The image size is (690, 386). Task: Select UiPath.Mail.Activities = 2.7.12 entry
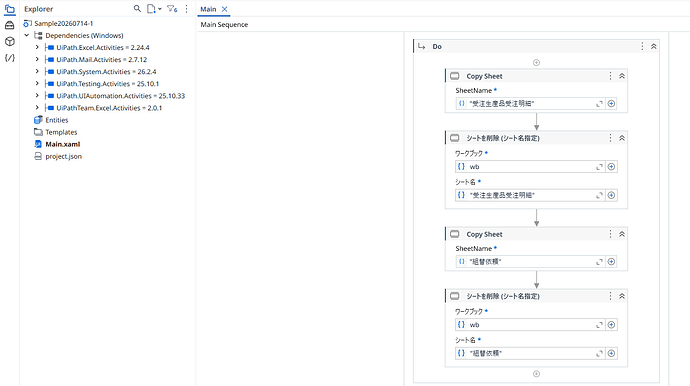click(x=102, y=59)
